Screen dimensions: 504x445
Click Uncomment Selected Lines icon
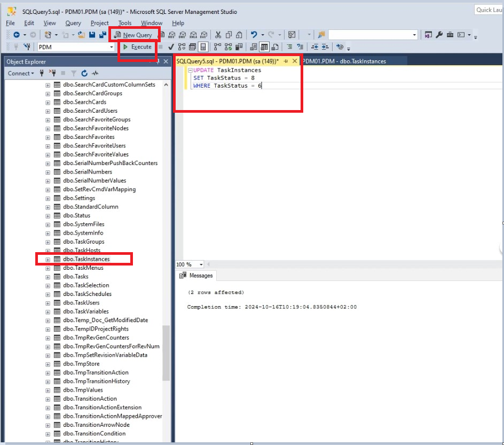pyautogui.click(x=300, y=47)
